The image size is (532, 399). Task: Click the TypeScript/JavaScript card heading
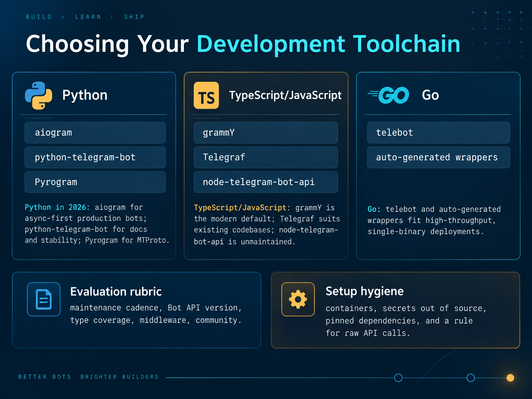click(285, 95)
